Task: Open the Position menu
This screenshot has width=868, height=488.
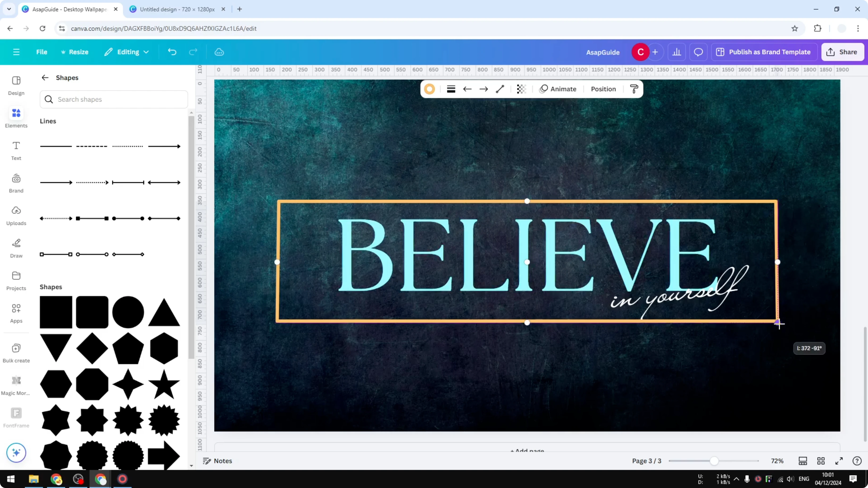Action: (x=603, y=89)
